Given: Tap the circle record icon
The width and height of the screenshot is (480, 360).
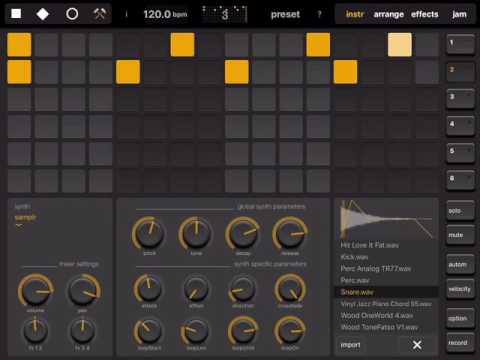Looking at the screenshot, I should (x=72, y=14).
